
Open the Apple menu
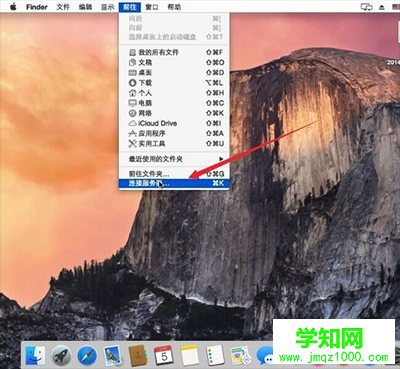click(x=13, y=7)
